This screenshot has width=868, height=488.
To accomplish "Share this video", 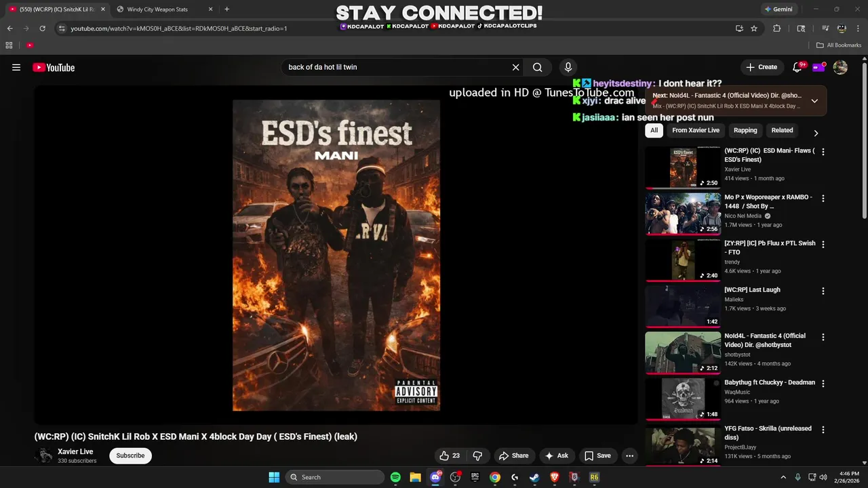I will [x=513, y=455].
